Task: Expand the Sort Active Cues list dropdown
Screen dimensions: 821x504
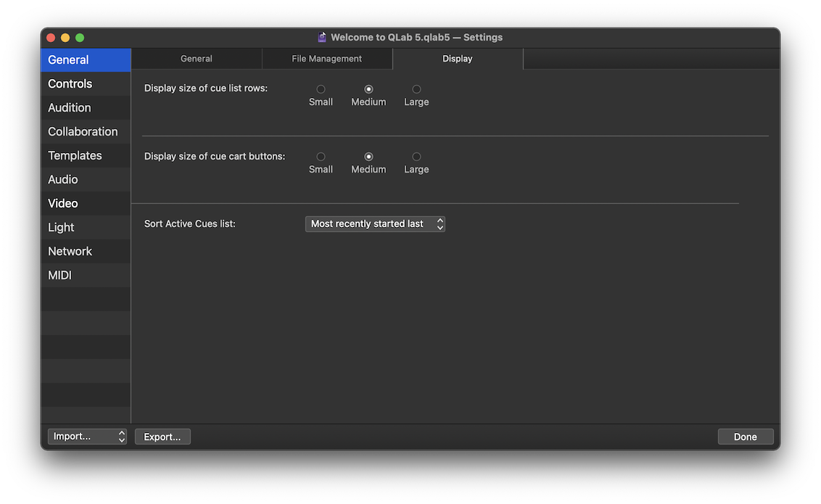Action: click(x=375, y=224)
